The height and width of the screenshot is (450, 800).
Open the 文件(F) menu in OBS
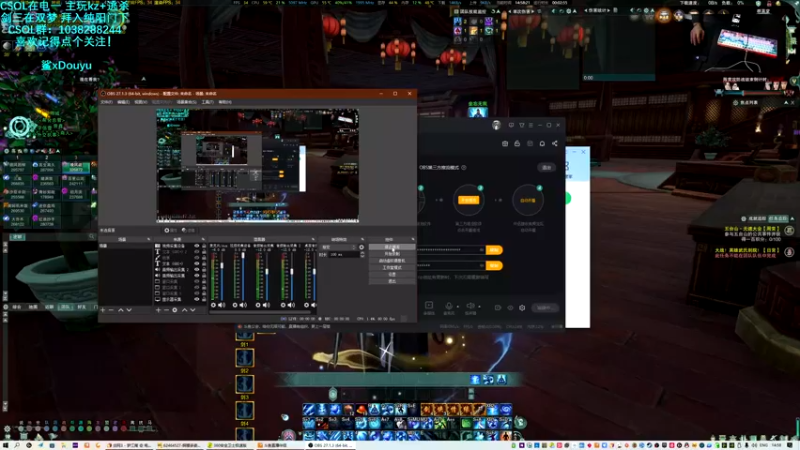click(x=107, y=102)
